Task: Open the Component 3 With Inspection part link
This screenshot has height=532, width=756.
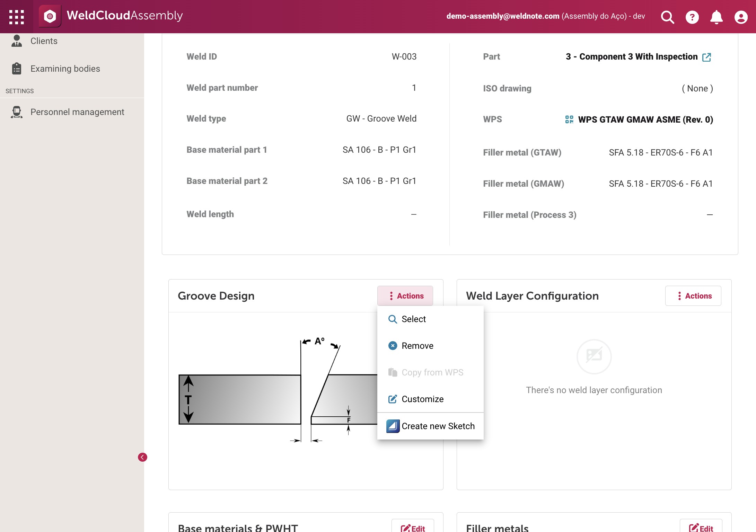Action: click(631, 57)
